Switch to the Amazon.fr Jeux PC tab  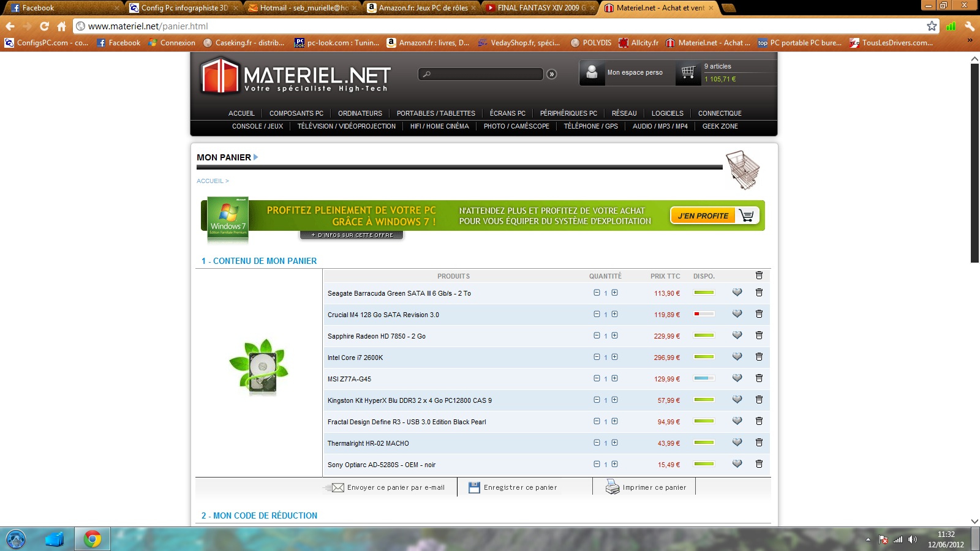pos(421,8)
